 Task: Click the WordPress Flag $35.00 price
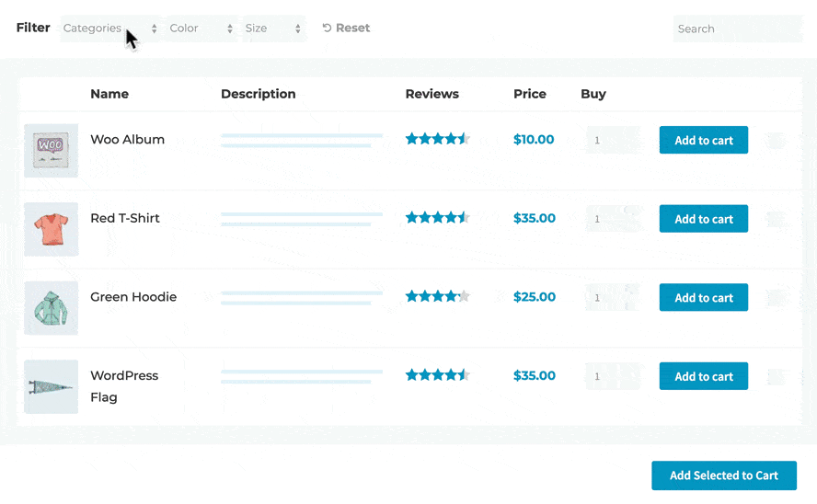(534, 375)
